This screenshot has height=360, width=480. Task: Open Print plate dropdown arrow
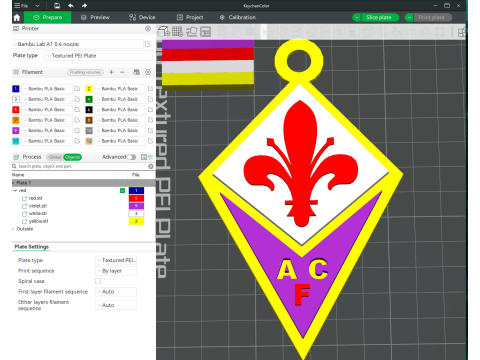[x=409, y=17]
